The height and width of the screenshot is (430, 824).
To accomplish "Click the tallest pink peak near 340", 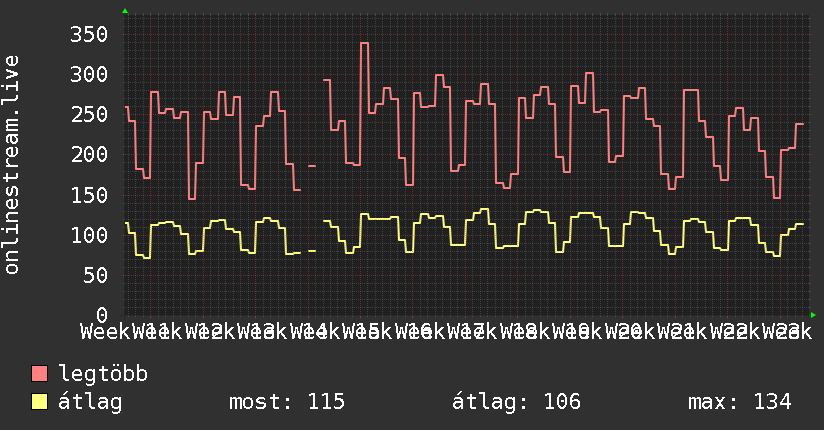I will click(x=364, y=43).
